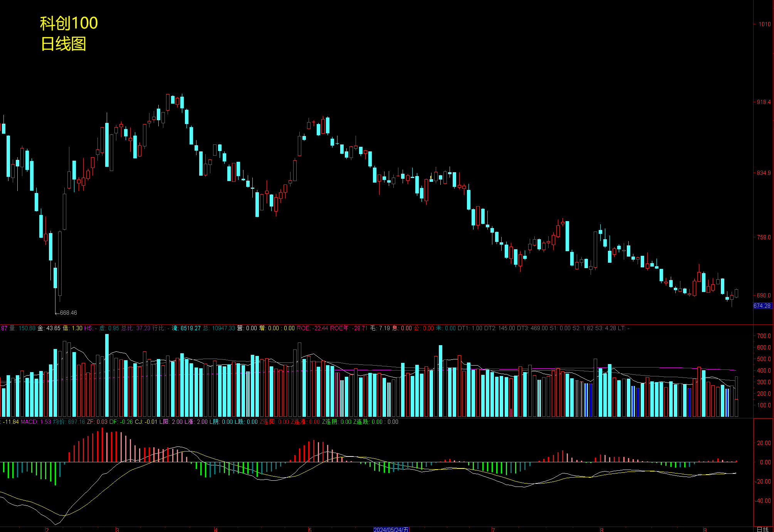Click the 1010 price axis label

click(764, 24)
